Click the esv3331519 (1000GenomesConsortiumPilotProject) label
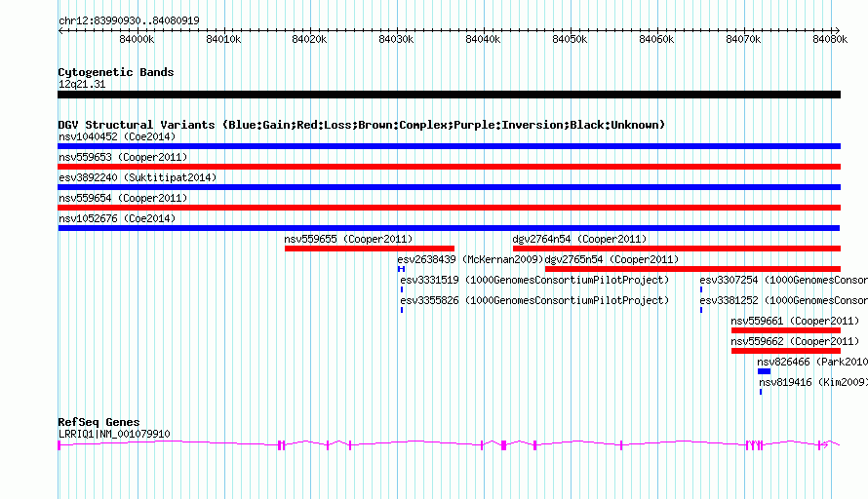Viewport: 868px width, 499px height. click(x=534, y=280)
